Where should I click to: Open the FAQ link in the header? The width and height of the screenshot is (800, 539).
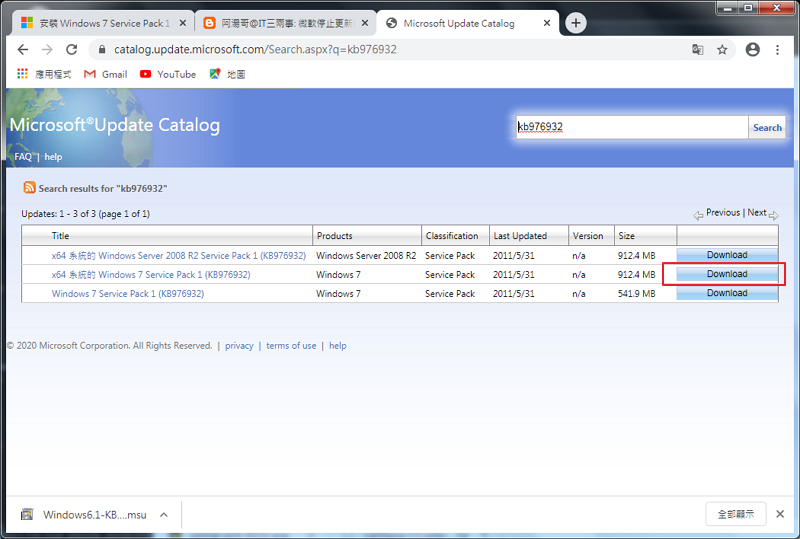pyautogui.click(x=23, y=157)
